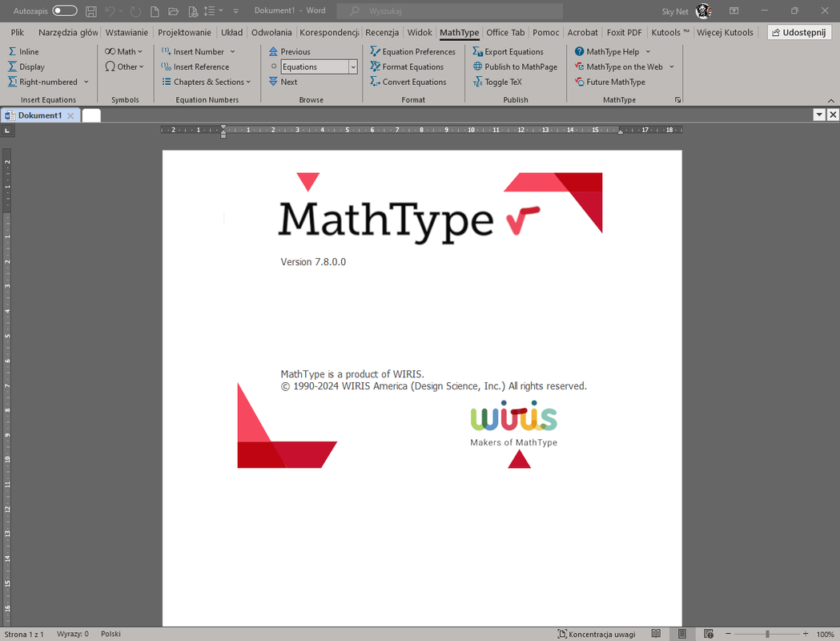
Task: Switch to Web Layout view
Action: (x=708, y=634)
